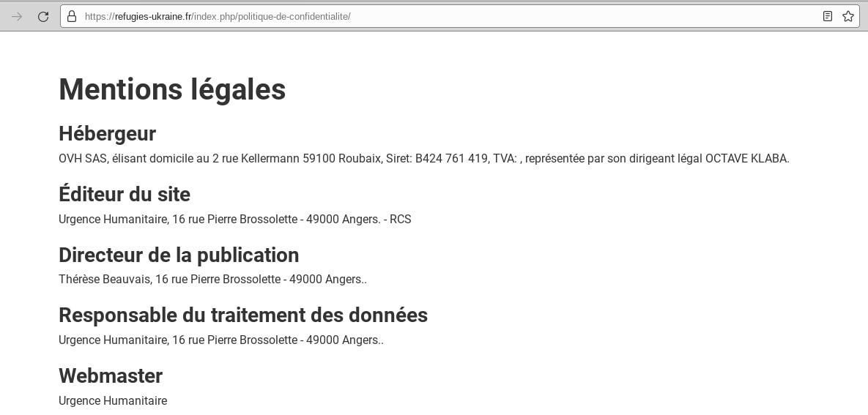Click 'Urgence Humanitaire' text under Webmaster
The height and width of the screenshot is (415, 868).
pos(113,400)
